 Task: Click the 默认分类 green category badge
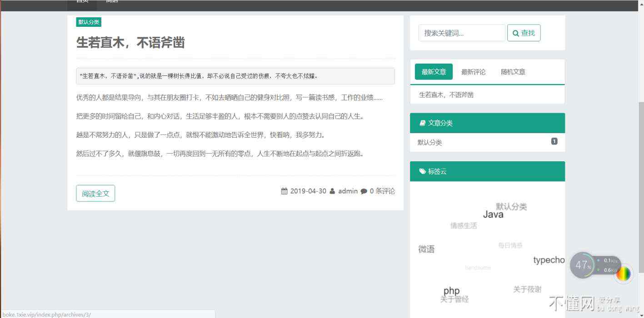(x=88, y=22)
